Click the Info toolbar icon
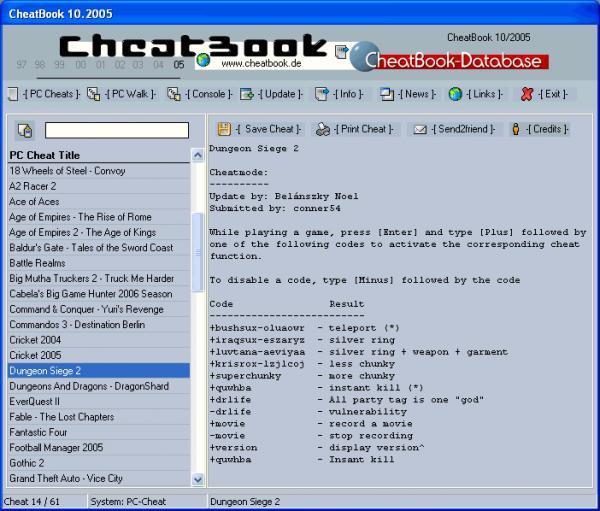600x511 pixels. (321, 94)
